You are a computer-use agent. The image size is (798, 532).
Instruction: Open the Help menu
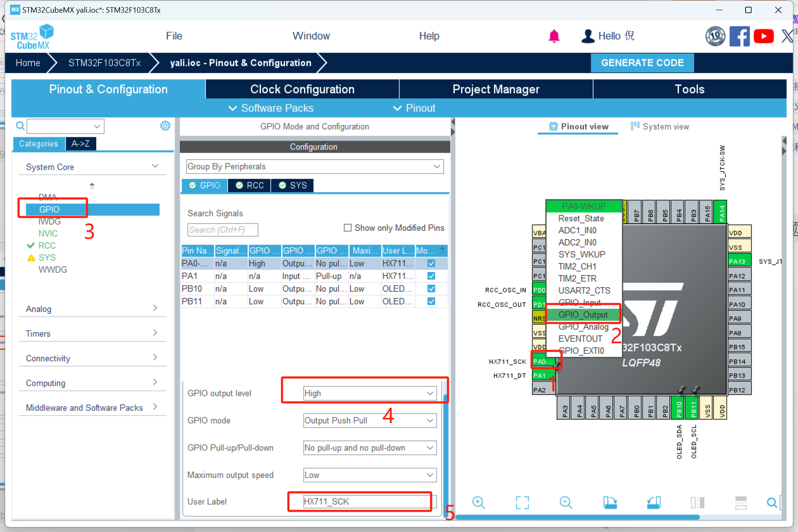pos(429,36)
